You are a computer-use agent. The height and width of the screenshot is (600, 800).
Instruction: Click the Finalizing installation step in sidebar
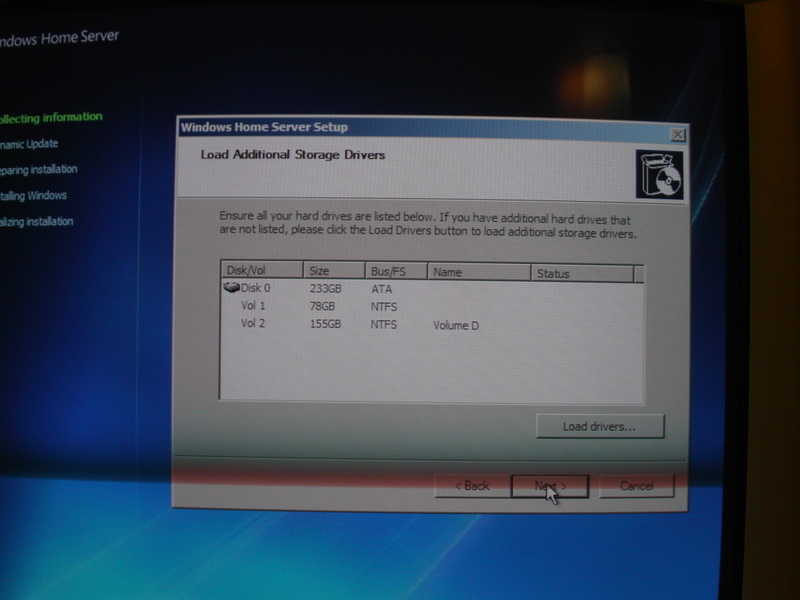(x=36, y=221)
